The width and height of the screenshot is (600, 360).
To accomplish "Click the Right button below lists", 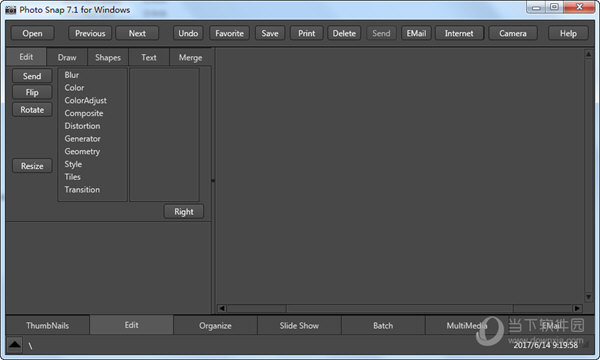I will point(184,212).
